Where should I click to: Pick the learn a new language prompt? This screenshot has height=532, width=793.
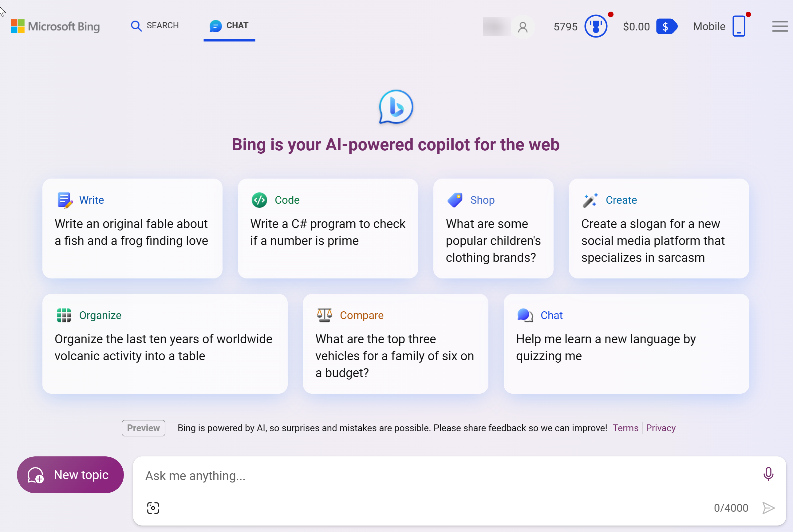606,347
